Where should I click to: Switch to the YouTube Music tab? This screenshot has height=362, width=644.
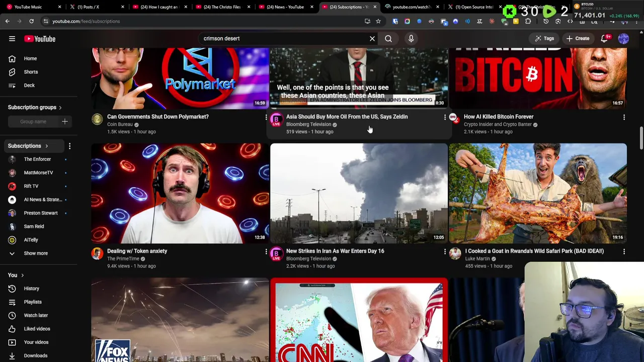[33, 7]
